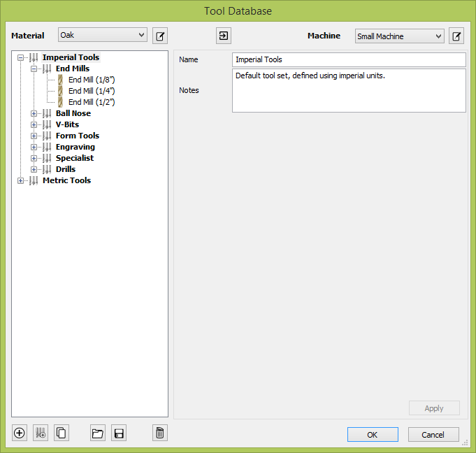Expand the Form Tools tree node
The height and width of the screenshot is (453, 476).
click(34, 136)
